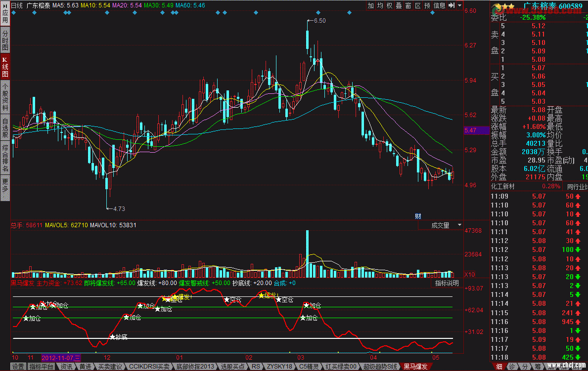The image size is (588, 371).
Task: Select the 黑马爆发 indicator tab
Action: [x=415, y=367]
